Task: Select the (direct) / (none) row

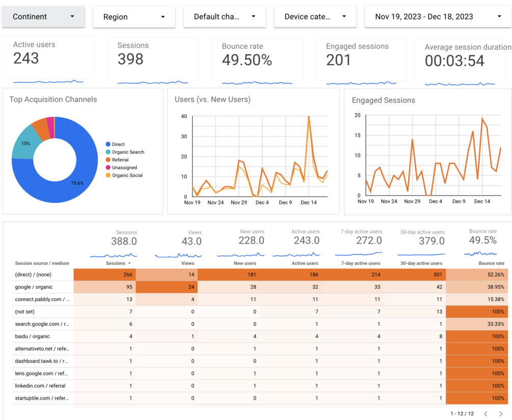Action: (x=260, y=275)
